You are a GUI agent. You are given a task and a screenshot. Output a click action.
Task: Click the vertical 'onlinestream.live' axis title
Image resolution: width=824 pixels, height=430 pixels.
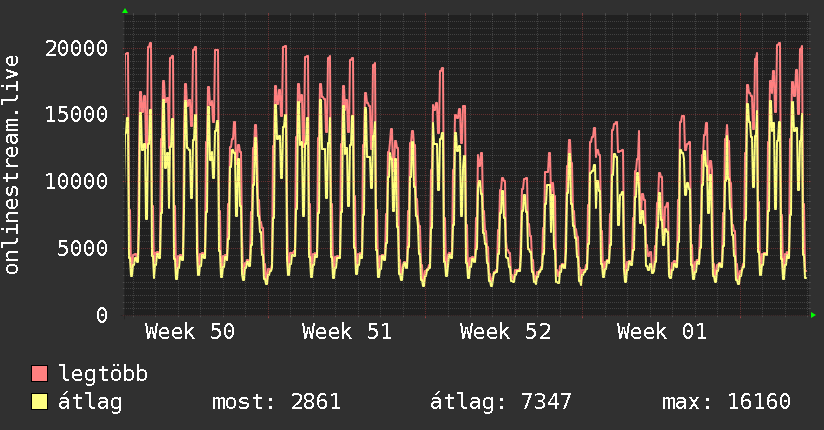coord(12,165)
